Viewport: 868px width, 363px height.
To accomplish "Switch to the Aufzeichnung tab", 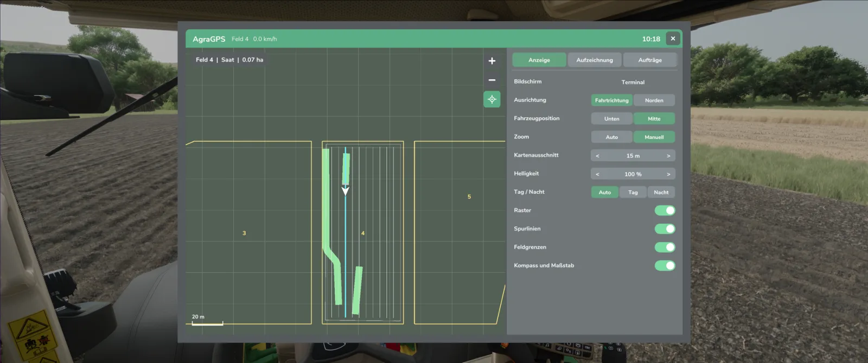I will click(595, 60).
